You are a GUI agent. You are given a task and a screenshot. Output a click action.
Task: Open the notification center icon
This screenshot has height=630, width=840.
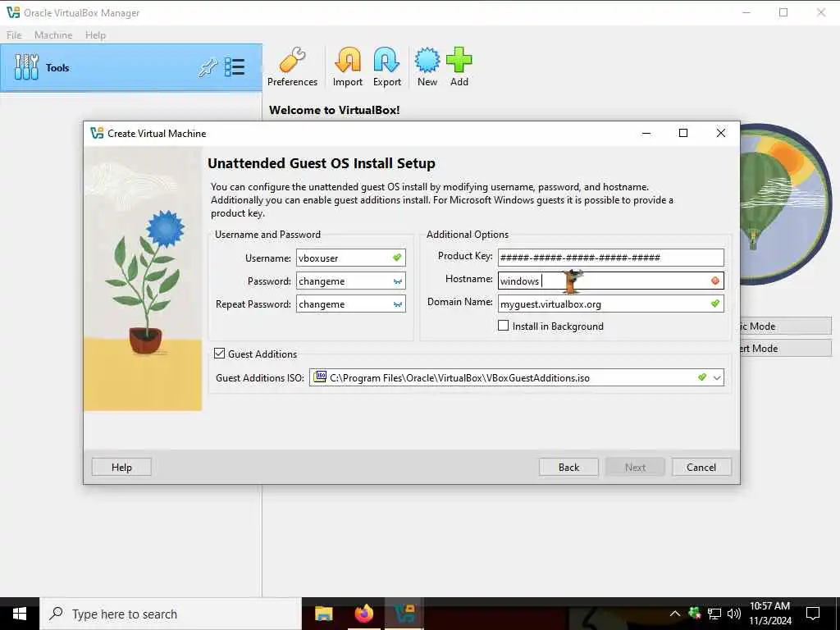[813, 614]
